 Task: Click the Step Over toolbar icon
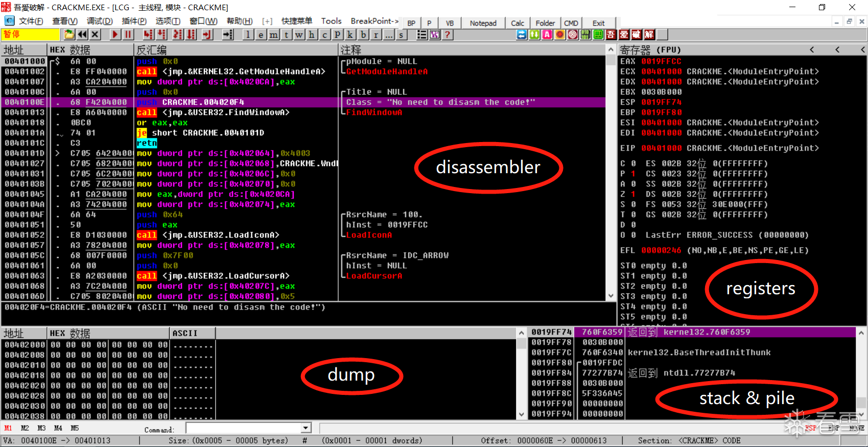coord(162,35)
